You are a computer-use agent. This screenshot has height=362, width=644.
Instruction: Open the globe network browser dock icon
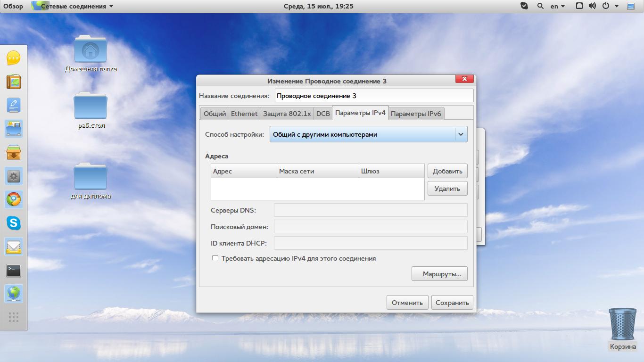point(14,294)
